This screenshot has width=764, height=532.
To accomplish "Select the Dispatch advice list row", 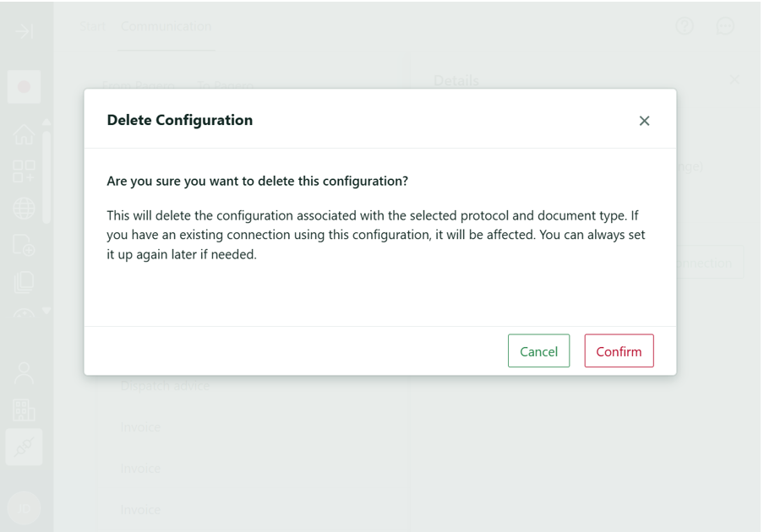I will 165,386.
